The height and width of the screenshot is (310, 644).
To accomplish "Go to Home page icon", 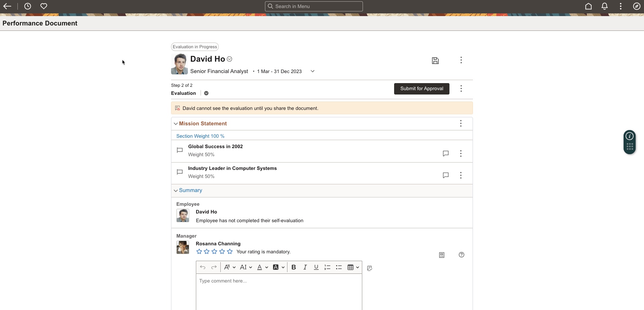I will [588, 6].
